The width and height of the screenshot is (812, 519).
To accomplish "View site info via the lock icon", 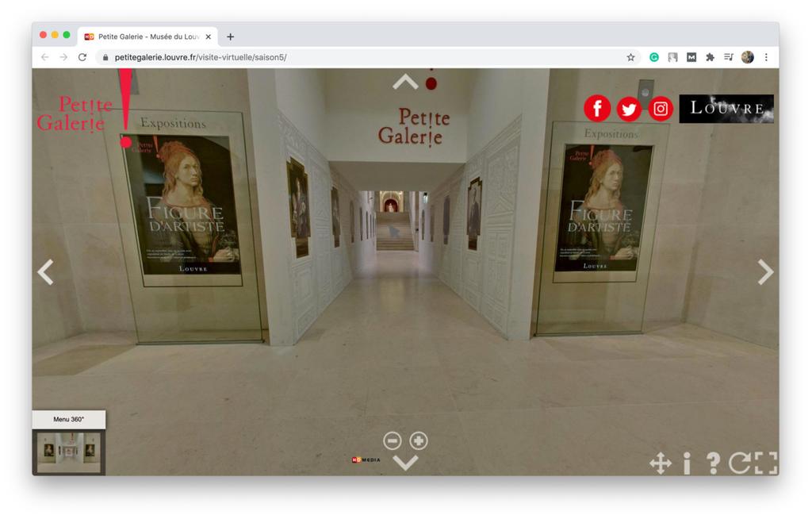I will click(x=105, y=58).
